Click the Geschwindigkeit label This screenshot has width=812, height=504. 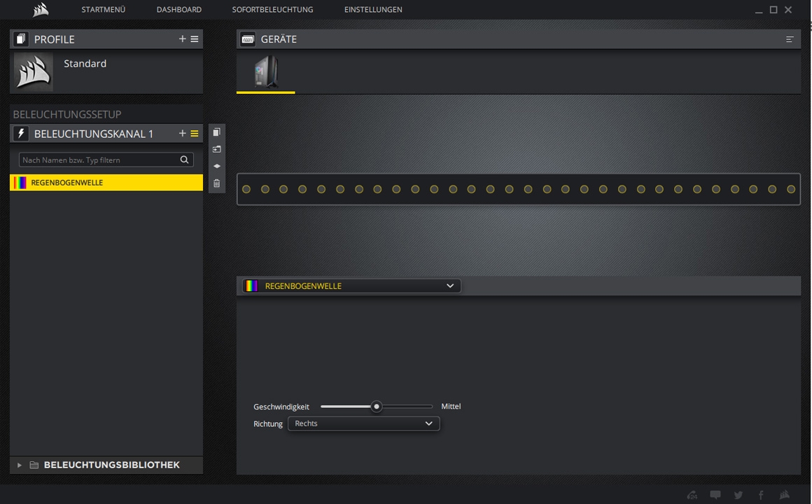281,407
